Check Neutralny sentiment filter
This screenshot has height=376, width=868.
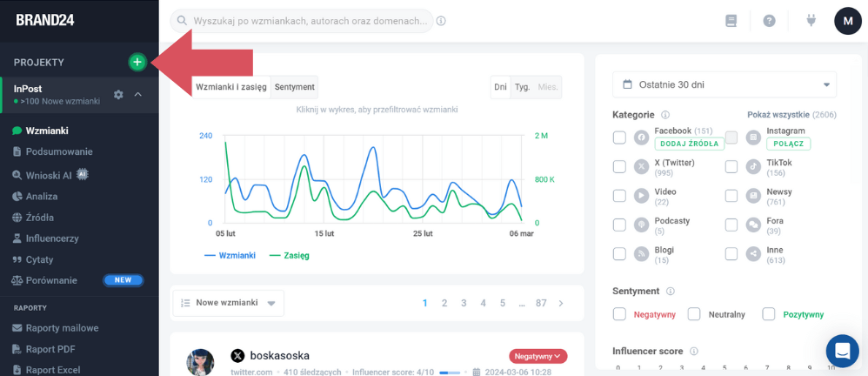point(694,314)
